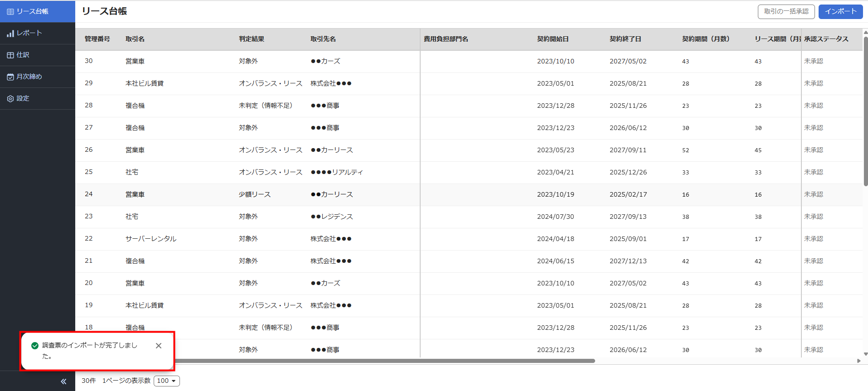Collapse the sidebar with double-chevron icon
Image resolution: width=868 pixels, height=391 pixels.
(63, 381)
